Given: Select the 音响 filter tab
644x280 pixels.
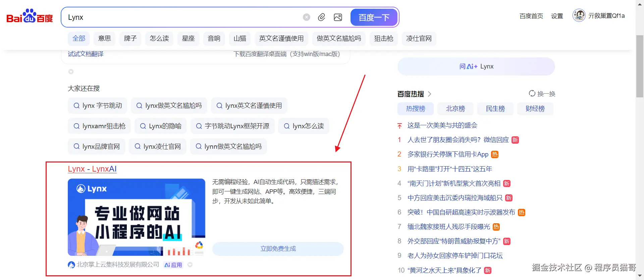Looking at the screenshot, I should coord(214,39).
